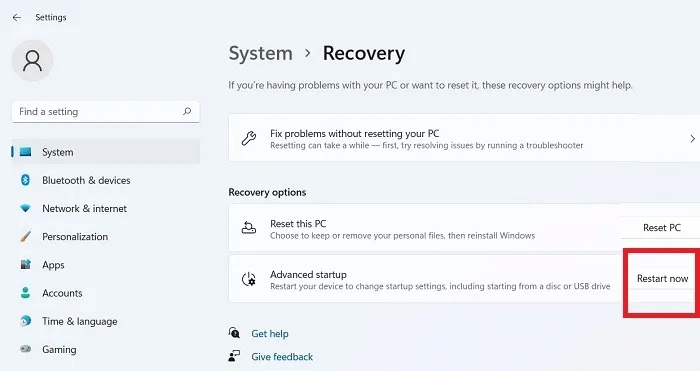Click 'Restart your device to change' description
Screen dimensions: 700x371
point(440,286)
